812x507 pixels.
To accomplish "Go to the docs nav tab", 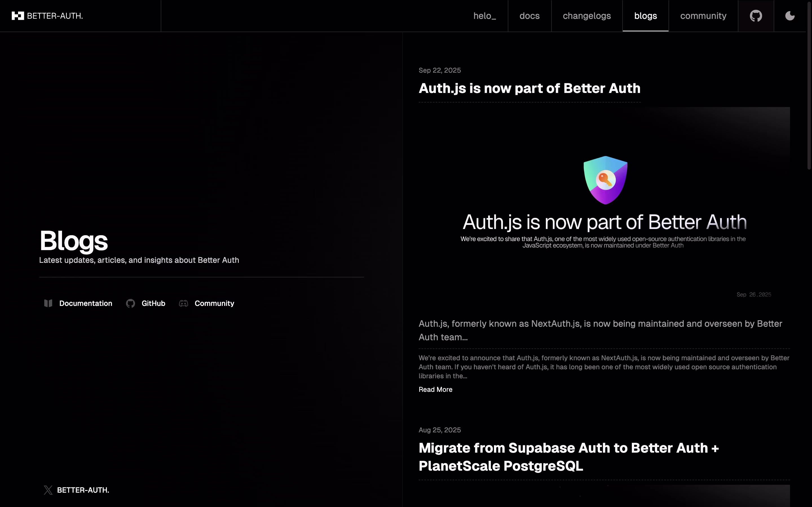I will point(529,16).
